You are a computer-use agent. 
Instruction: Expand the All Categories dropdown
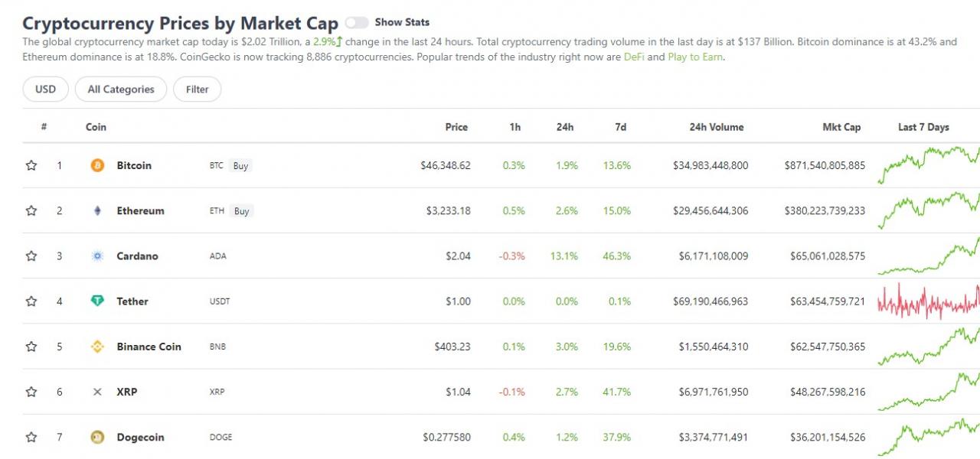click(x=121, y=90)
